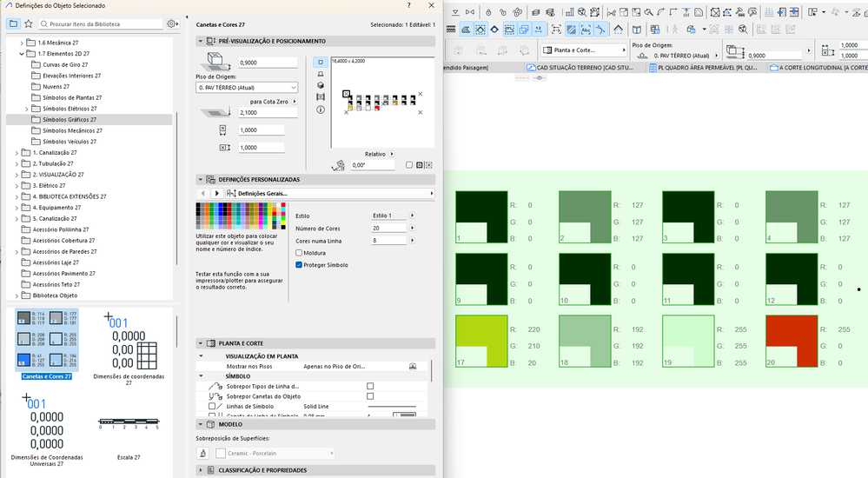
Task: Open Ceramic - Porcelain surface override button
Action: tap(275, 453)
